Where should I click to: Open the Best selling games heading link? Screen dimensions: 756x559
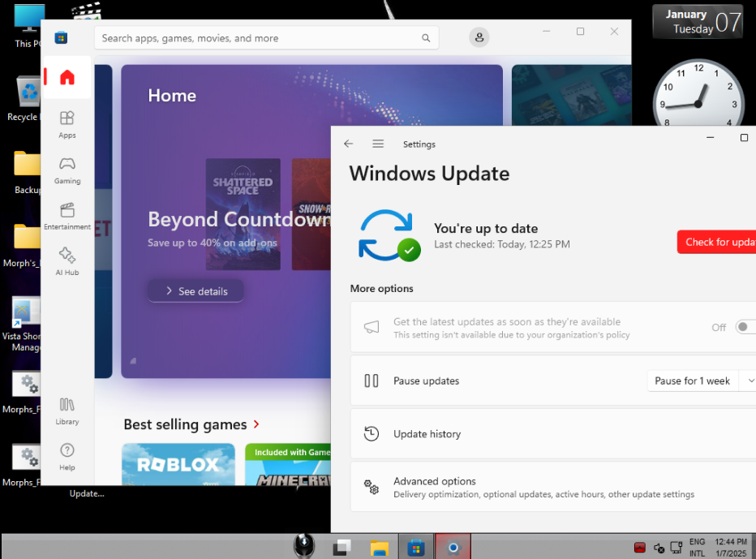185,424
